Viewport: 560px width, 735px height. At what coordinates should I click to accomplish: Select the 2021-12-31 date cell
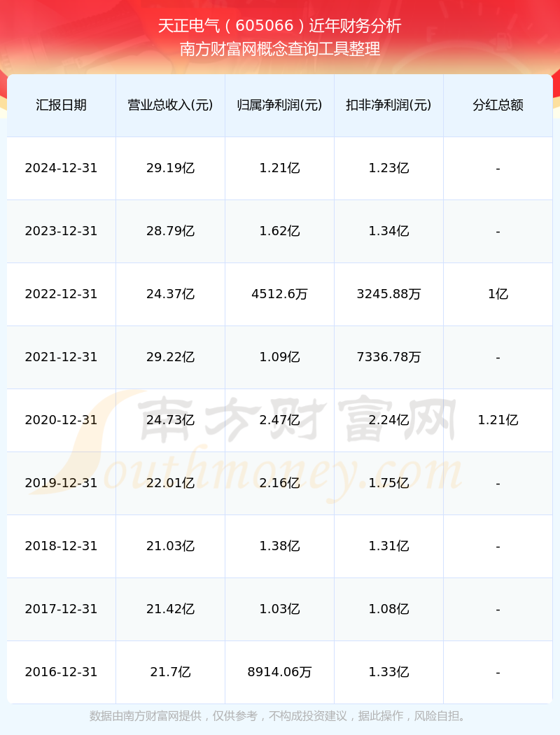click(x=62, y=357)
